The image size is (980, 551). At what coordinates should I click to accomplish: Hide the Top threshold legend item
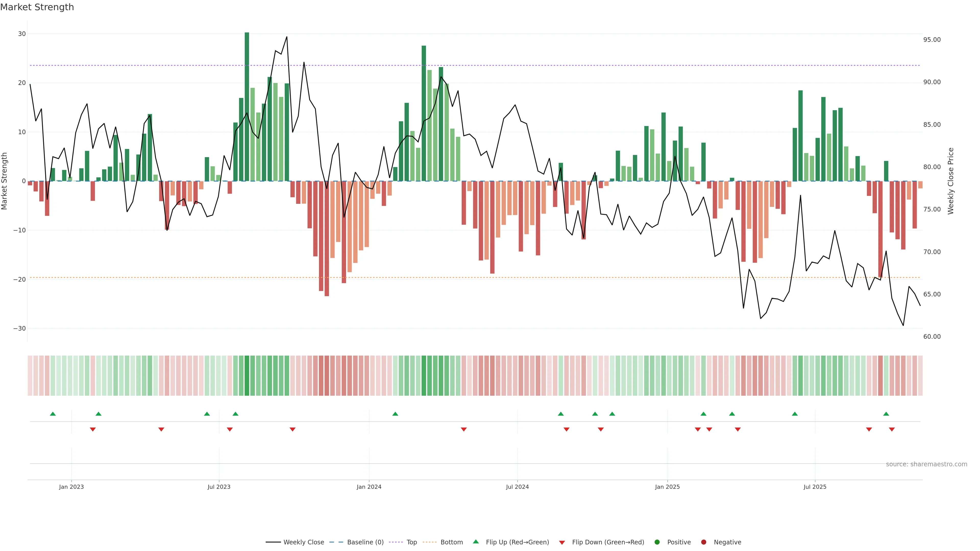411,542
